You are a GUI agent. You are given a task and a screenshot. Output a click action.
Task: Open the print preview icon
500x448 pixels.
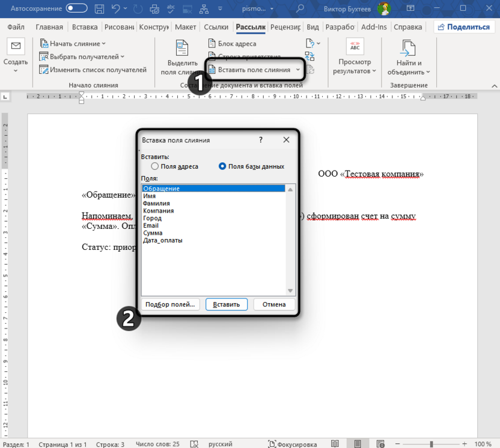154,8
